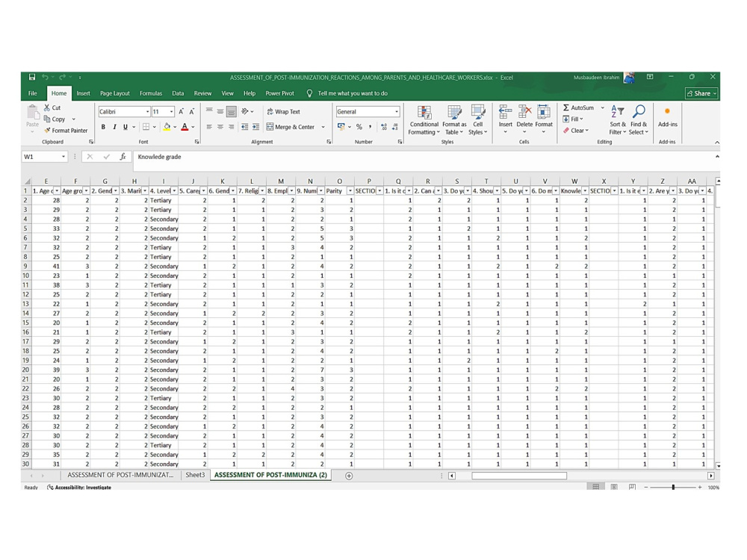The height and width of the screenshot is (560, 747).
Task: Open Sort & Filter
Action: 618,120
